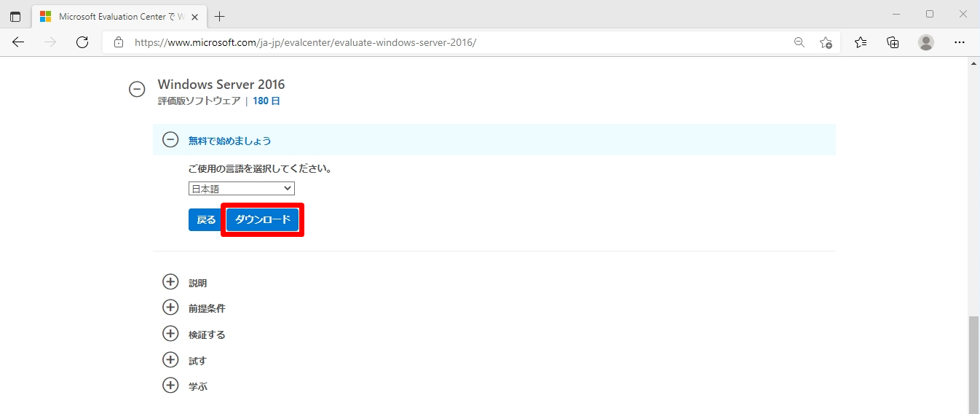Expand the 学ぶ section
The height and width of the screenshot is (414, 980).
pyautogui.click(x=170, y=386)
